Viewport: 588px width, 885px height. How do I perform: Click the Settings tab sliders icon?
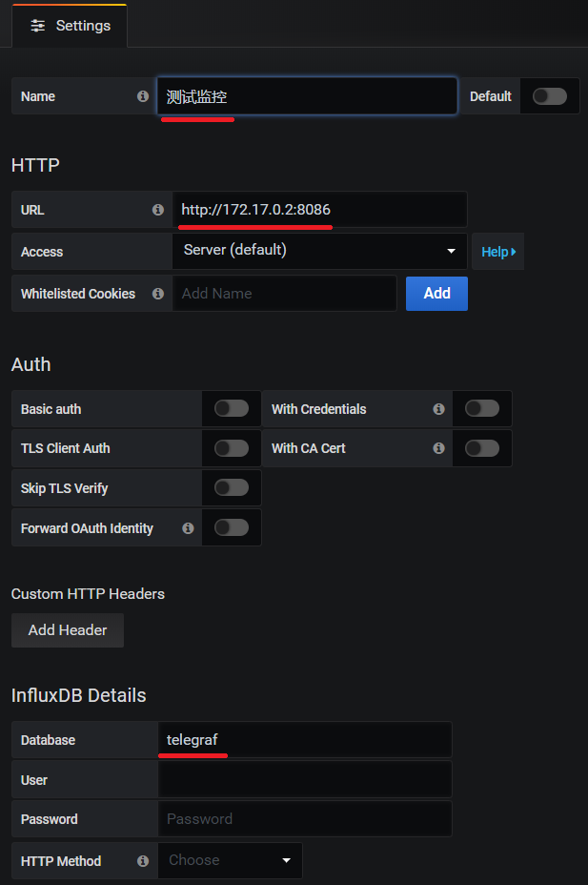[38, 26]
